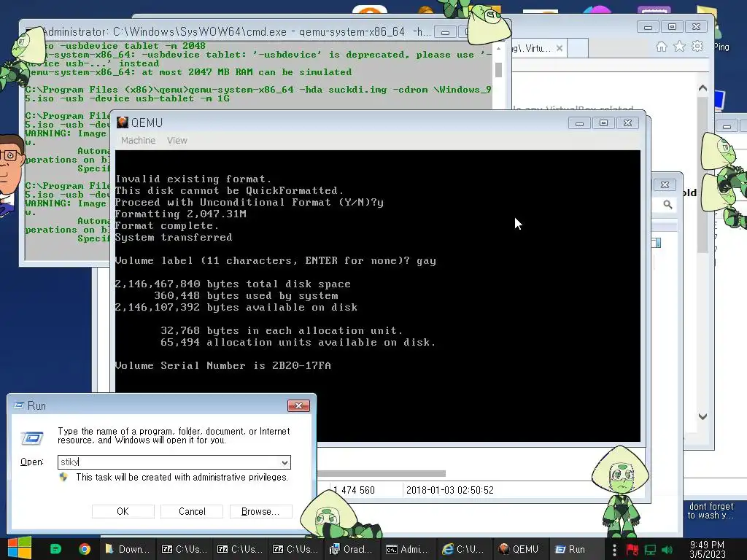This screenshot has height=560, width=747.
Task: Expand the Open combo box history arrow
Action: [285, 462]
